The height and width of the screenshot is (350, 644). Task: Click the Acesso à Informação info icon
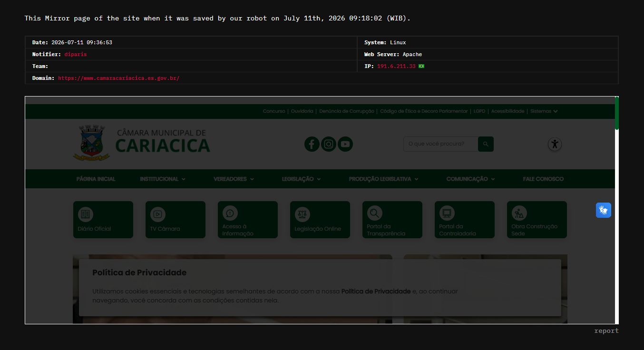(x=230, y=214)
